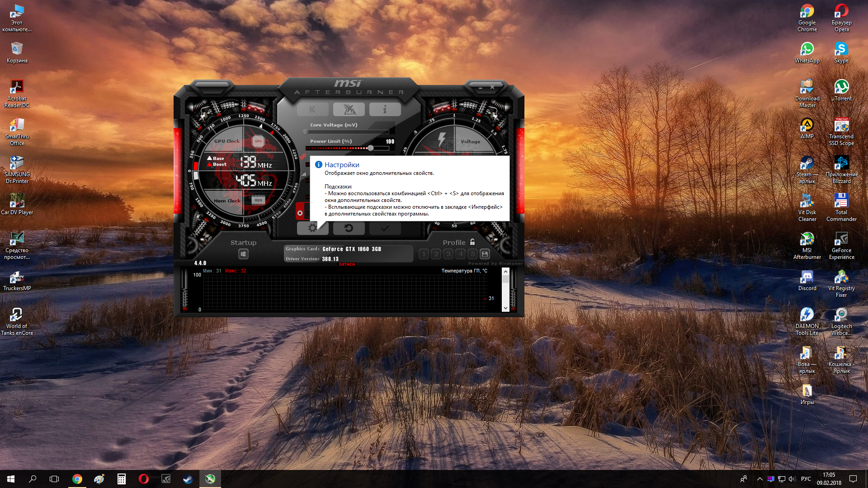This screenshot has height=488, width=868.
Task: Open Total Commander desktop shortcut
Action: point(841,207)
